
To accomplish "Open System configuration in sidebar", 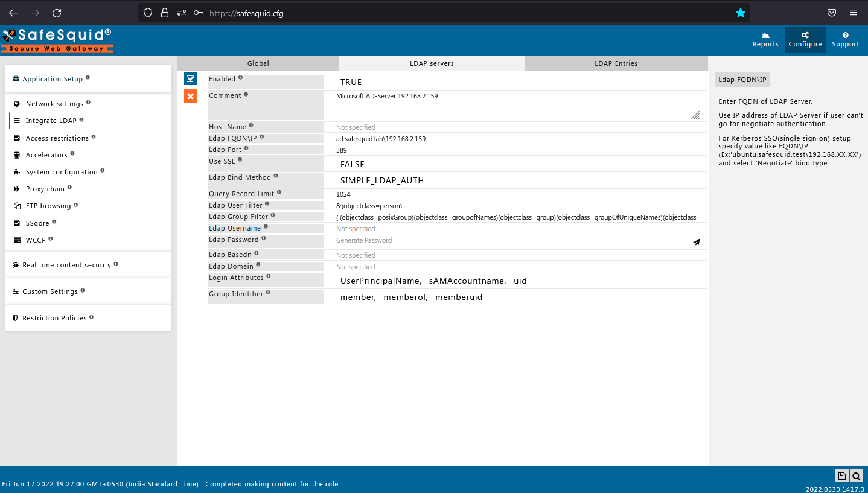I will coord(62,172).
